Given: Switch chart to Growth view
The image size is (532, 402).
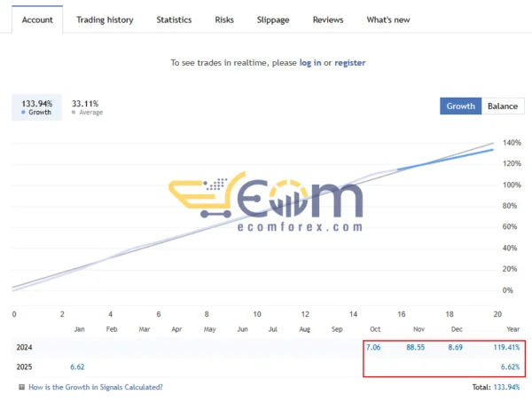Looking at the screenshot, I should 460,106.
